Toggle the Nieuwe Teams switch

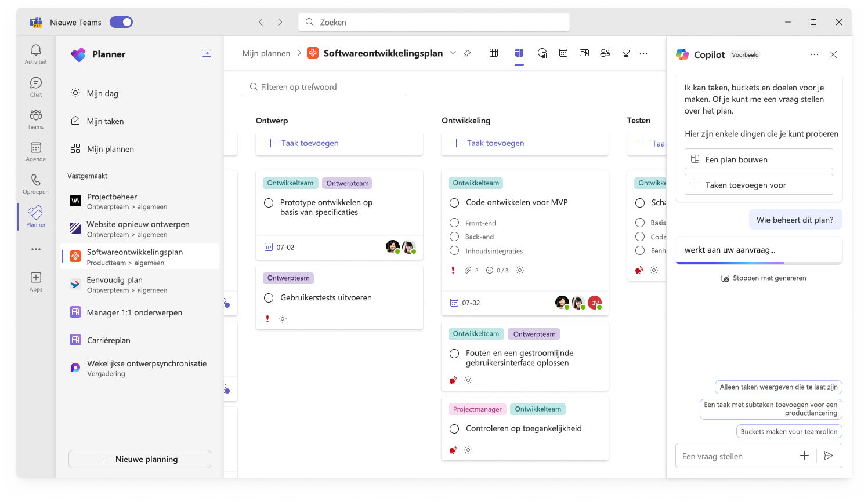(121, 22)
